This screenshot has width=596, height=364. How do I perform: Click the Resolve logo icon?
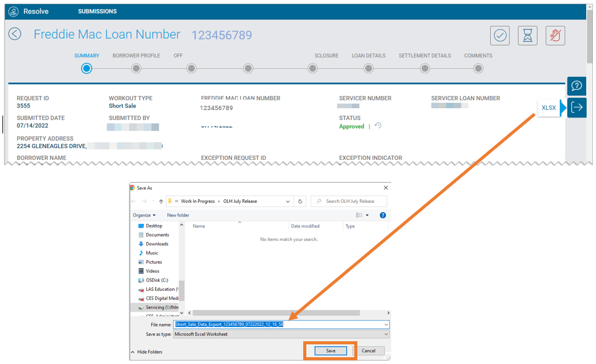14,12
